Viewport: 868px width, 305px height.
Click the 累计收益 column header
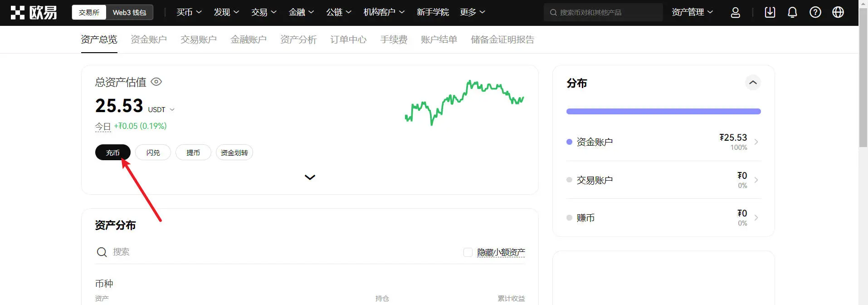pos(511,298)
